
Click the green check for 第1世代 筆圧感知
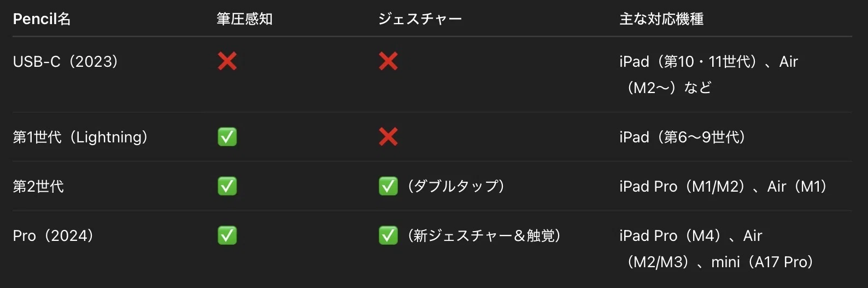click(227, 137)
